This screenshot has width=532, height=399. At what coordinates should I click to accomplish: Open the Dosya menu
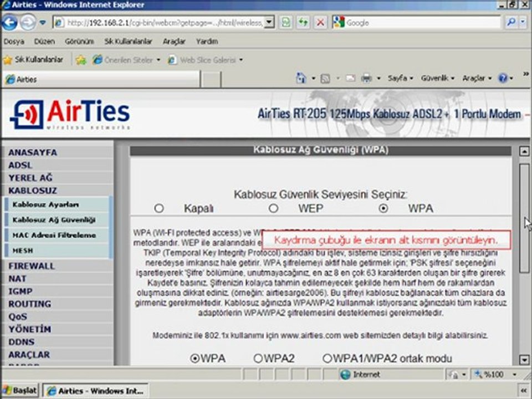click(14, 42)
